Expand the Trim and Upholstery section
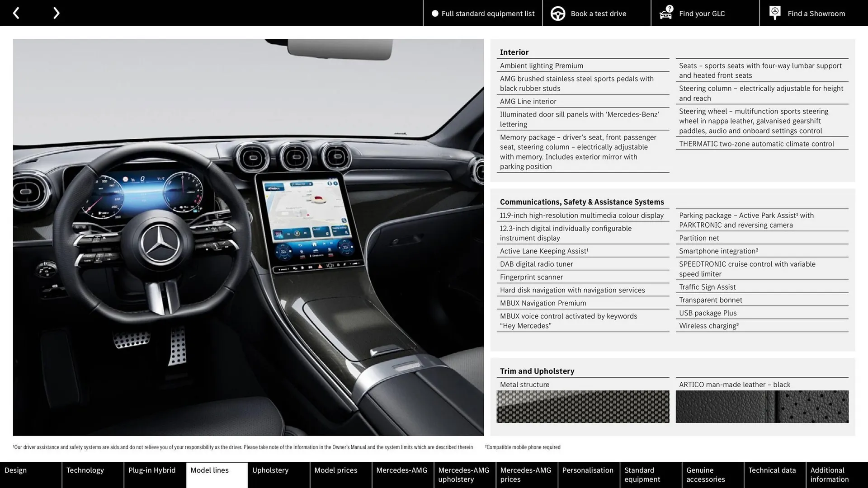 pyautogui.click(x=537, y=371)
